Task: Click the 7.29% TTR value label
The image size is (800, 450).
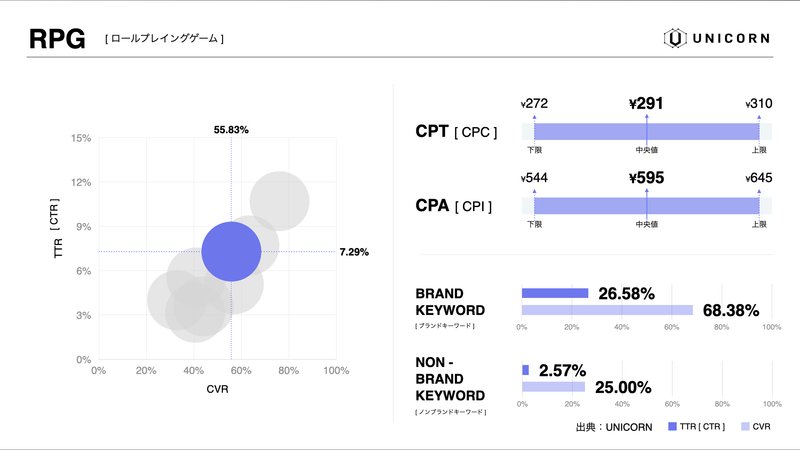Action: point(354,252)
